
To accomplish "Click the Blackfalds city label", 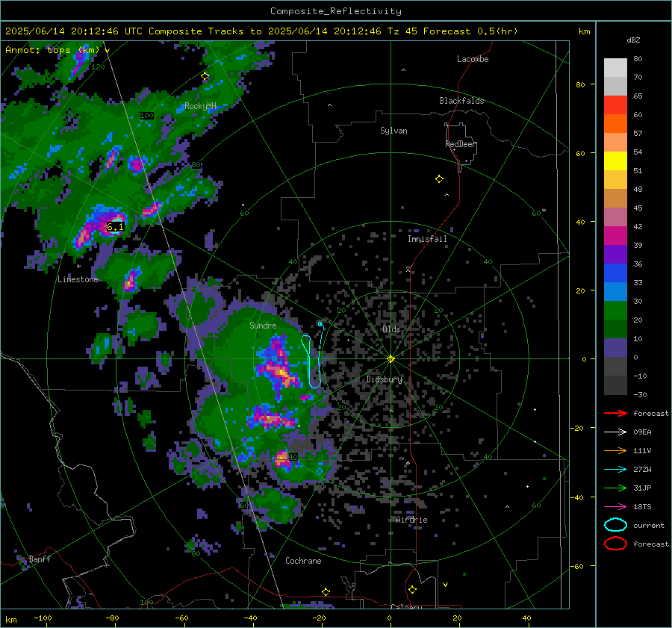I will pyautogui.click(x=461, y=101).
